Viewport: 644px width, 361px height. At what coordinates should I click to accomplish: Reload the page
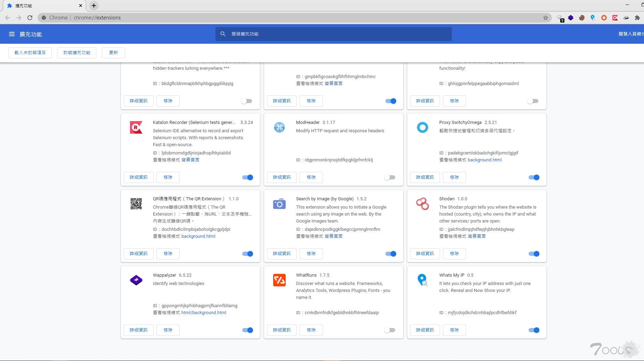[30, 18]
